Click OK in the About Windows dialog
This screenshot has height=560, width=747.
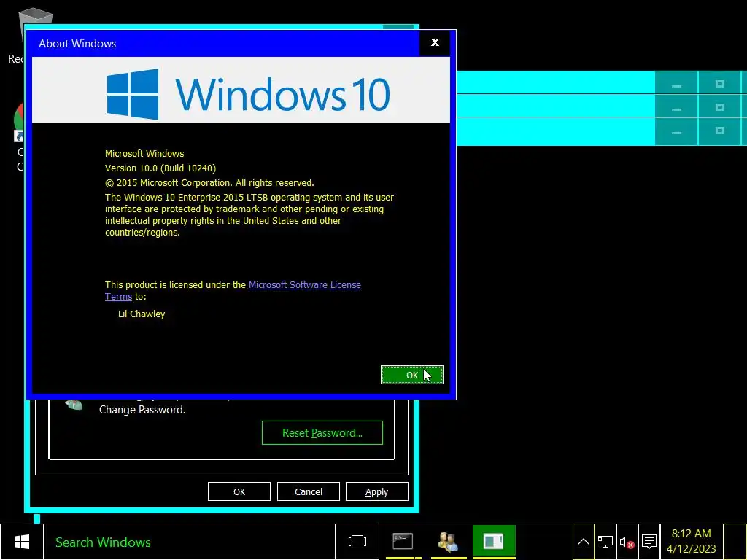[x=411, y=375]
